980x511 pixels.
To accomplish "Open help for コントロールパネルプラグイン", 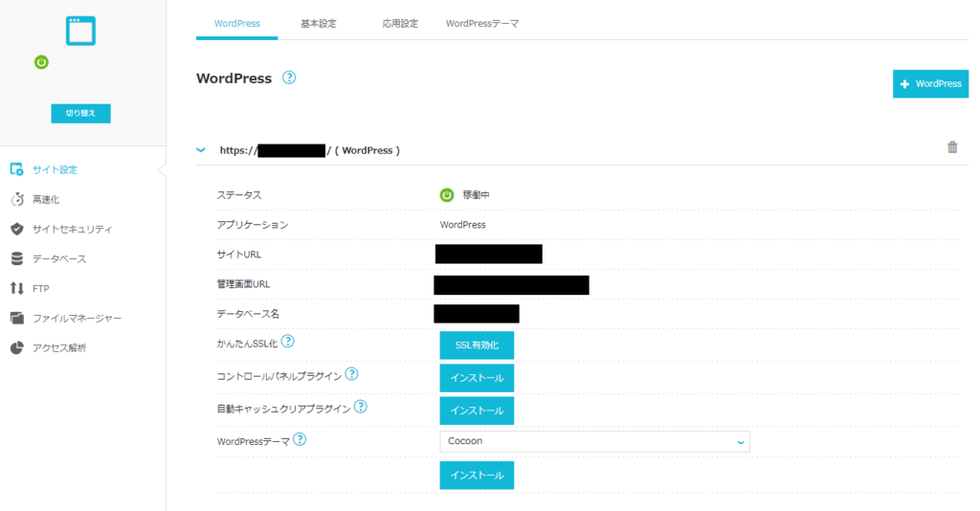I will 352,373.
